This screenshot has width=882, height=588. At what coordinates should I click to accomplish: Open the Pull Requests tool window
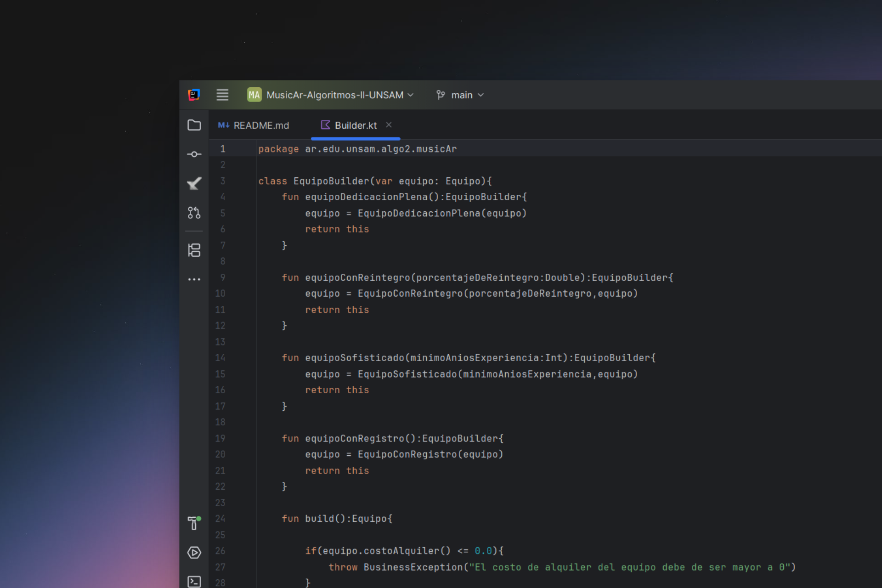point(194,213)
